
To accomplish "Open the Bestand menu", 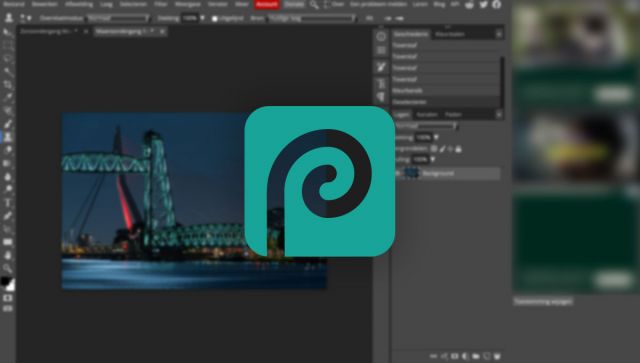I will coord(14,4).
